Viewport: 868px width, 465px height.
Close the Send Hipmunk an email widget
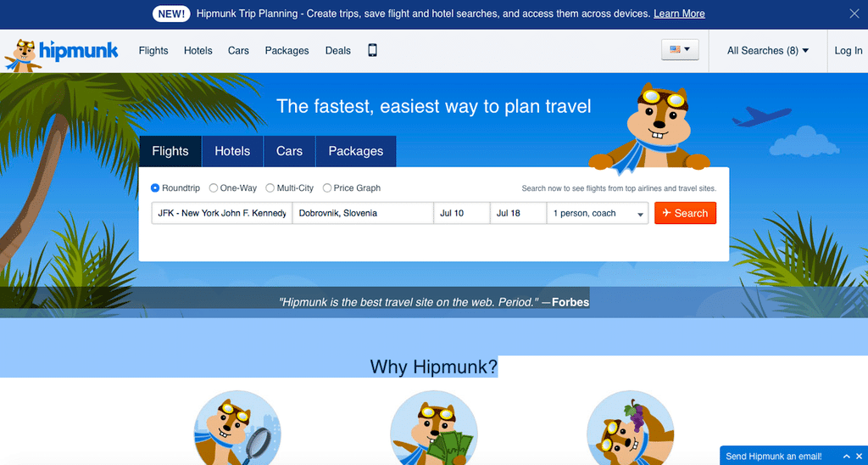[859, 457]
